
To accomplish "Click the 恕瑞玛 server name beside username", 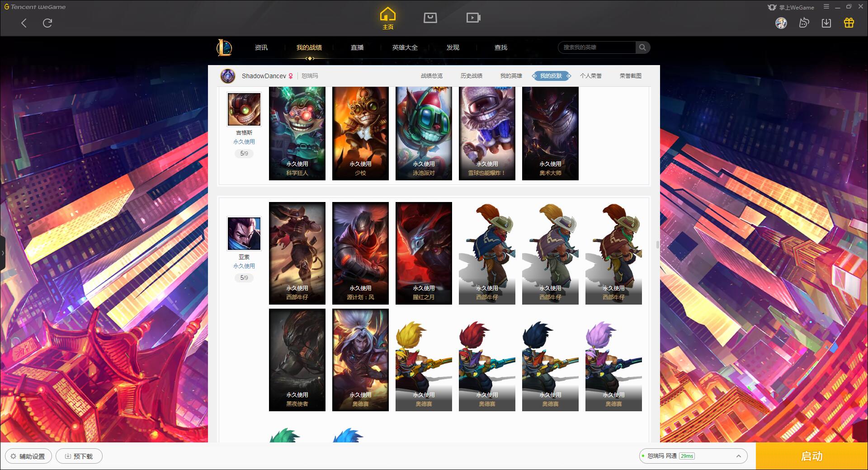I will [310, 76].
